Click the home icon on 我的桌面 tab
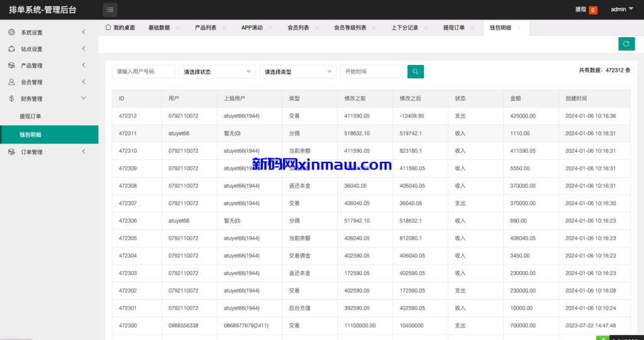This screenshot has width=644, height=340. [x=108, y=28]
